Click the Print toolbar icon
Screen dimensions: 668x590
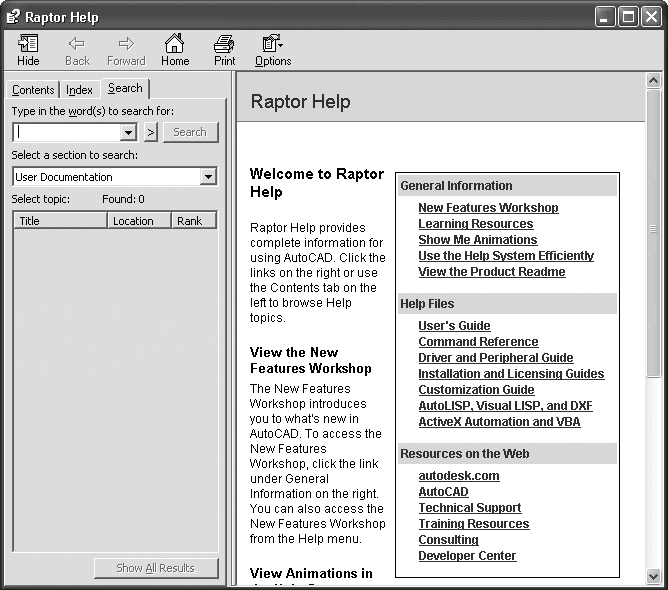(x=225, y=44)
